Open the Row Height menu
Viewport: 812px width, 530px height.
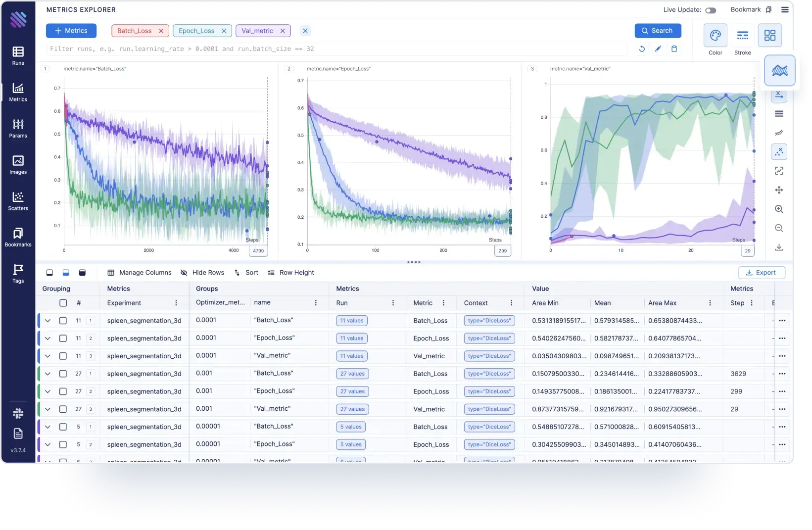point(291,273)
